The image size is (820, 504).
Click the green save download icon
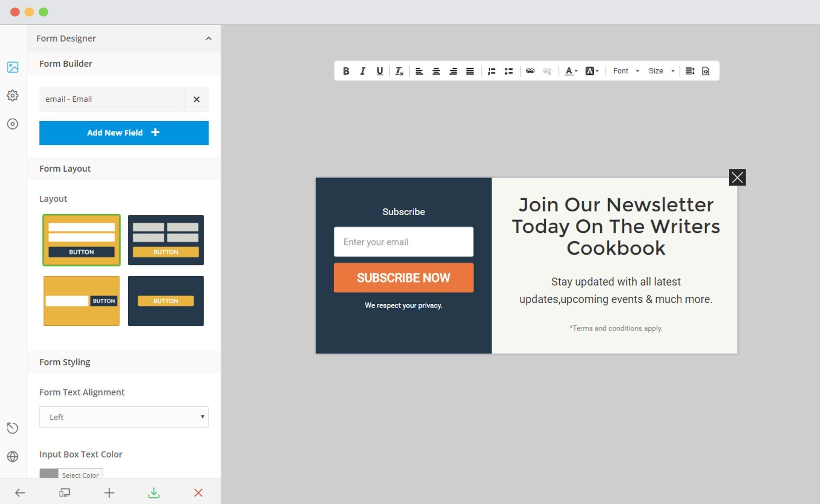click(x=154, y=492)
